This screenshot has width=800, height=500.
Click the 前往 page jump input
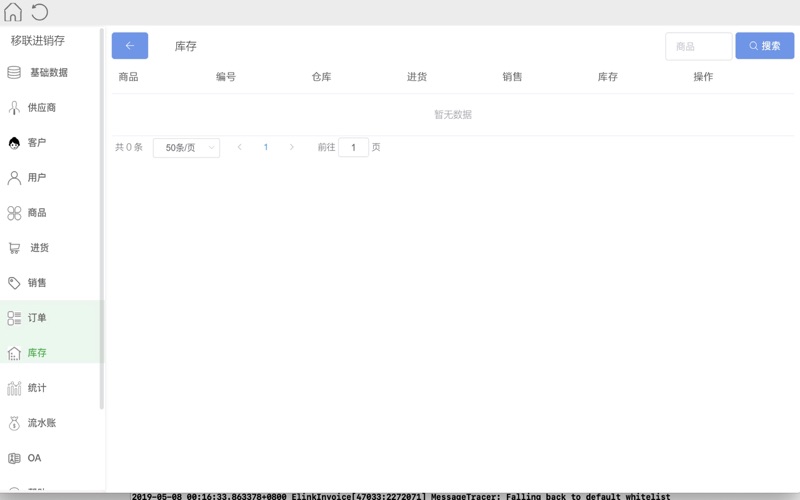(x=353, y=147)
